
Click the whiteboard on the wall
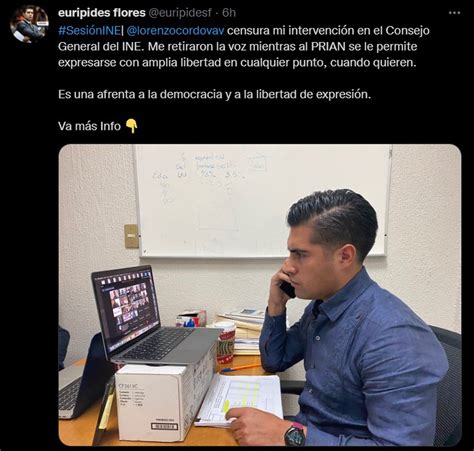coord(263,201)
